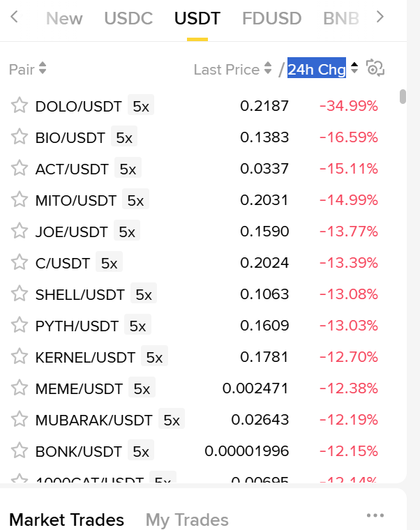Click the right arrow of market tabs

(x=380, y=17)
